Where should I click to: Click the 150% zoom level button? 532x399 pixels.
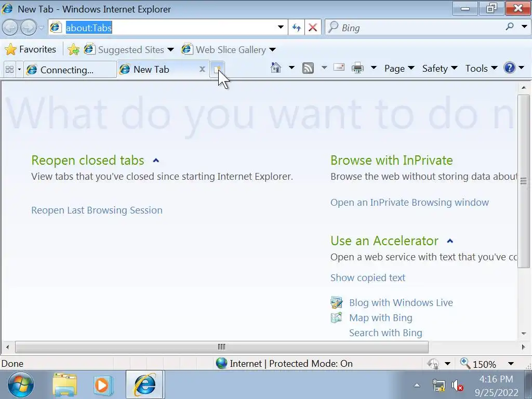(478, 364)
